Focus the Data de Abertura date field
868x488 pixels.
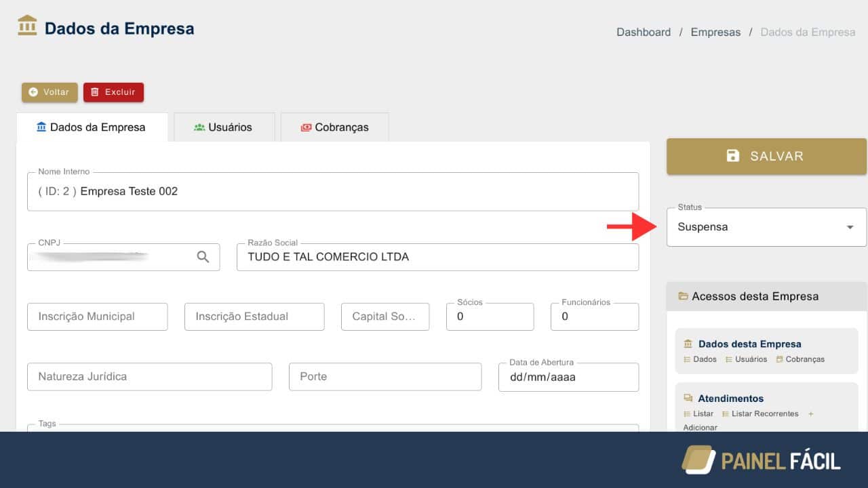[x=568, y=377]
